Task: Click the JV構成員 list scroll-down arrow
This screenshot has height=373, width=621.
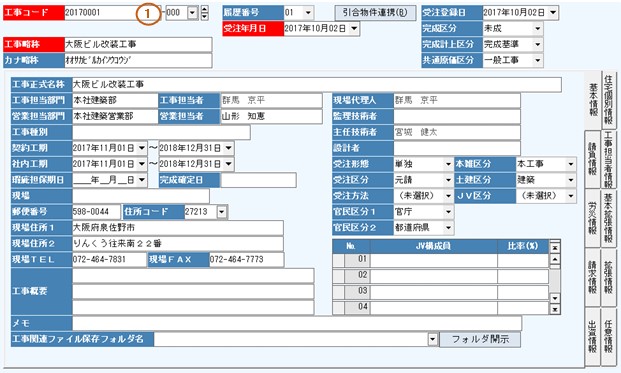Action: coord(555,298)
